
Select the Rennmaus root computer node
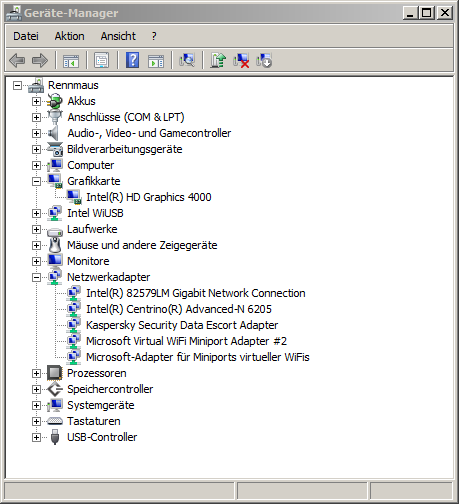click(73, 85)
